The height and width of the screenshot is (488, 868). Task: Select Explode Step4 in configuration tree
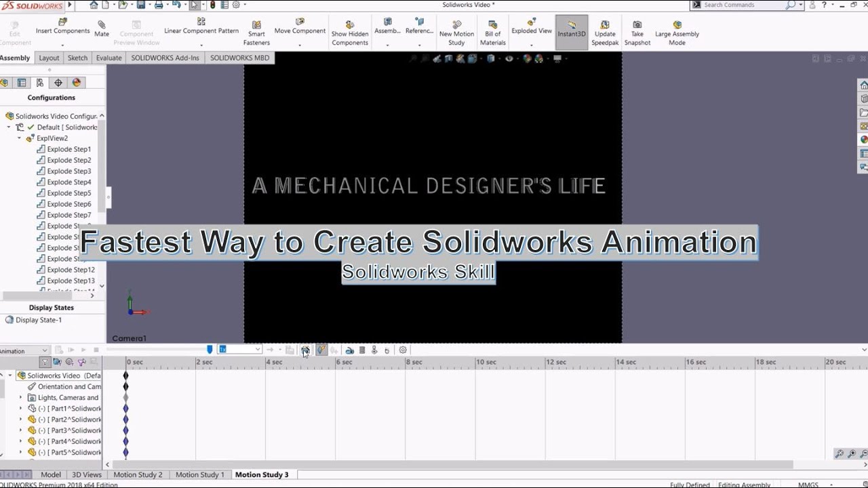(x=64, y=182)
